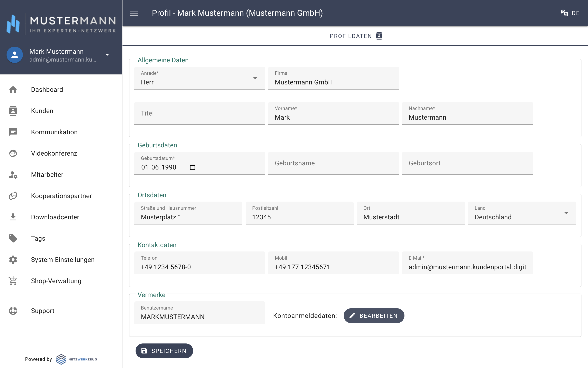The width and height of the screenshot is (588, 368).
Task: Click the Benutzername field
Action: [199, 313]
